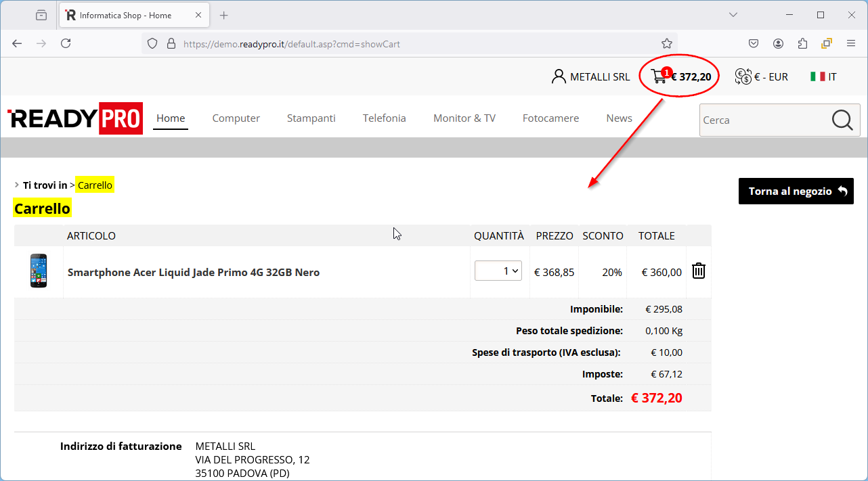Open the quantity dropdown
868x481 pixels.
[x=498, y=271]
